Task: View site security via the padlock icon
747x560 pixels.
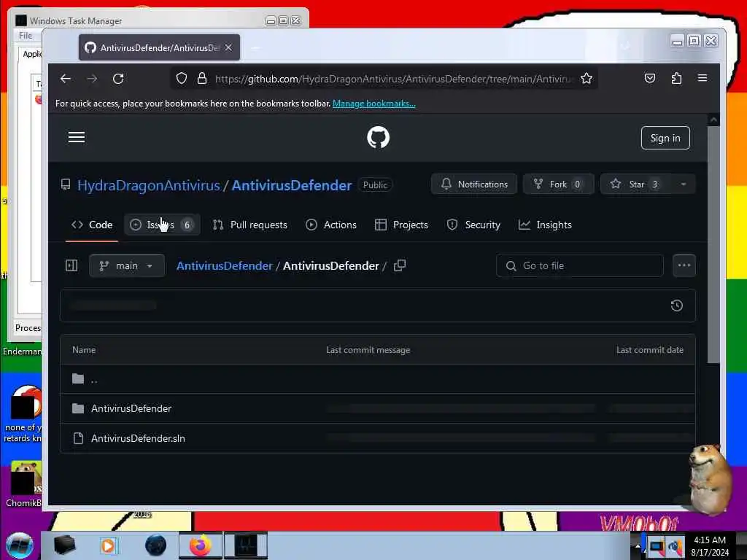Action: tap(202, 78)
